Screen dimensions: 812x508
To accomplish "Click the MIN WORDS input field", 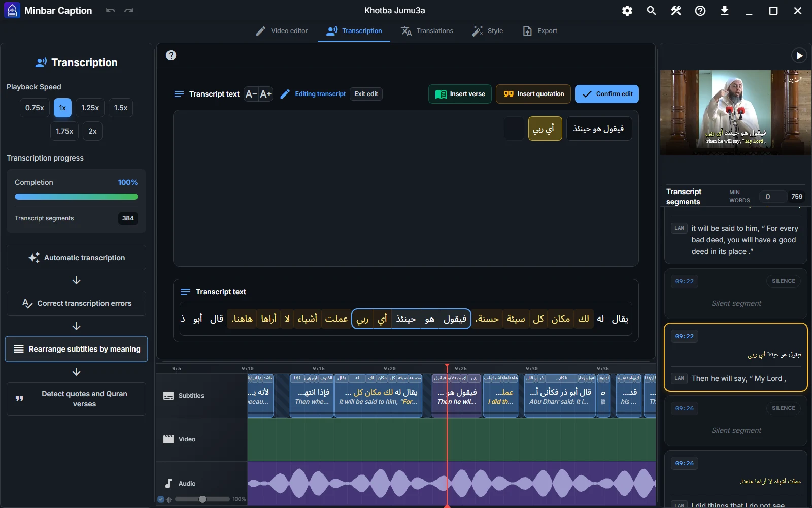I will point(773,197).
